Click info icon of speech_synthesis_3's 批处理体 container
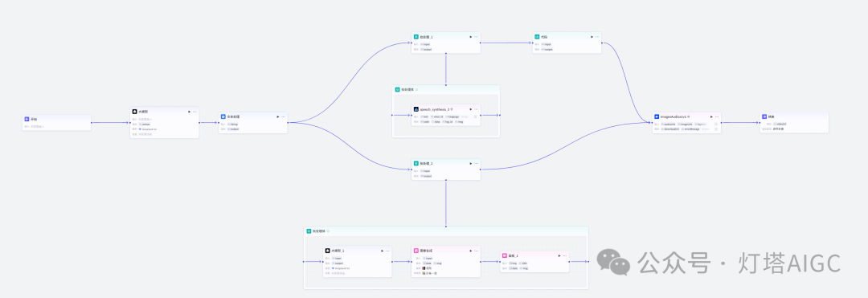Image resolution: width=868 pixels, height=298 pixels. pyautogui.click(x=417, y=90)
